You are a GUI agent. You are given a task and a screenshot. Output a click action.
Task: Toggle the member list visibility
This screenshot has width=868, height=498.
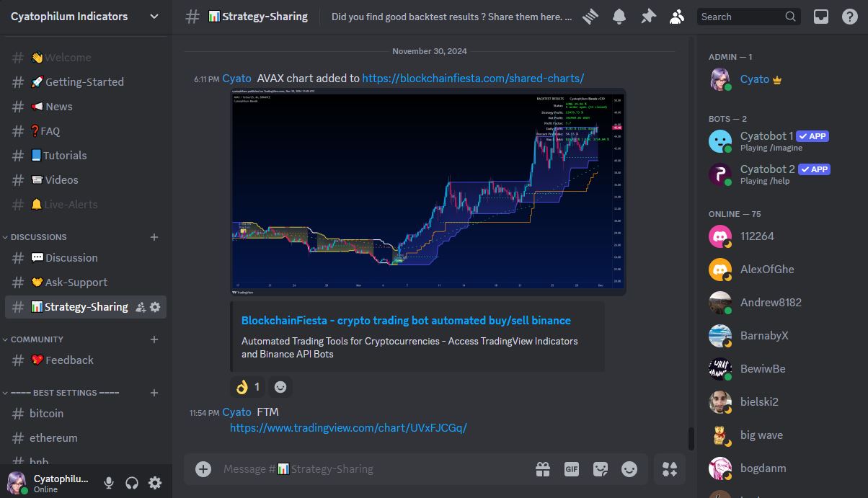[676, 17]
